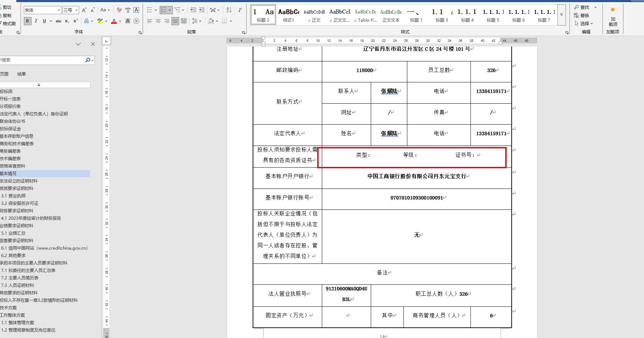Click the Replace (替换) button
Viewport: 644px width, 338px height.
tap(582, 16)
